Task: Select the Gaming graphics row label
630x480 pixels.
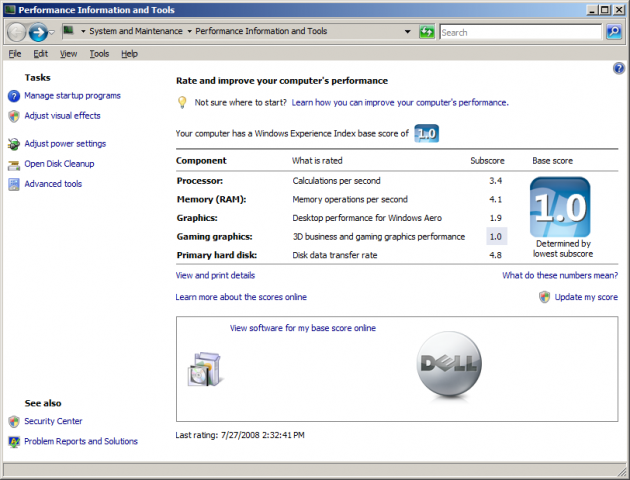Action: 215,237
